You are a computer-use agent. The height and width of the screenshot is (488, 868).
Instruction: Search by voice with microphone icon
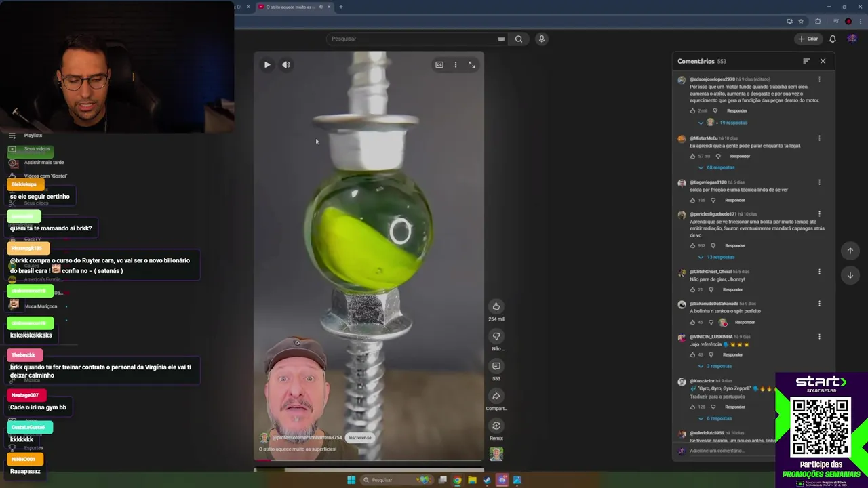541,39
